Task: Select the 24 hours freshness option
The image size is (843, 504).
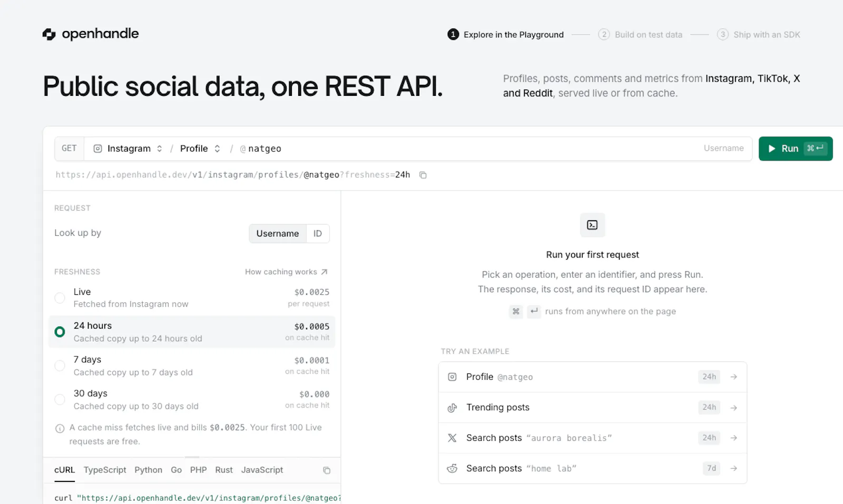Action: pos(192,332)
